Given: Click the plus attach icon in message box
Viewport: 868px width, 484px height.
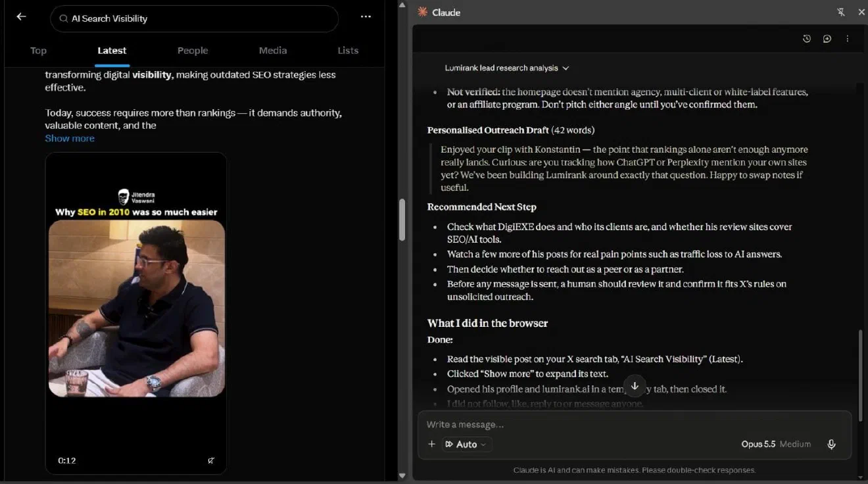Looking at the screenshot, I should (431, 444).
